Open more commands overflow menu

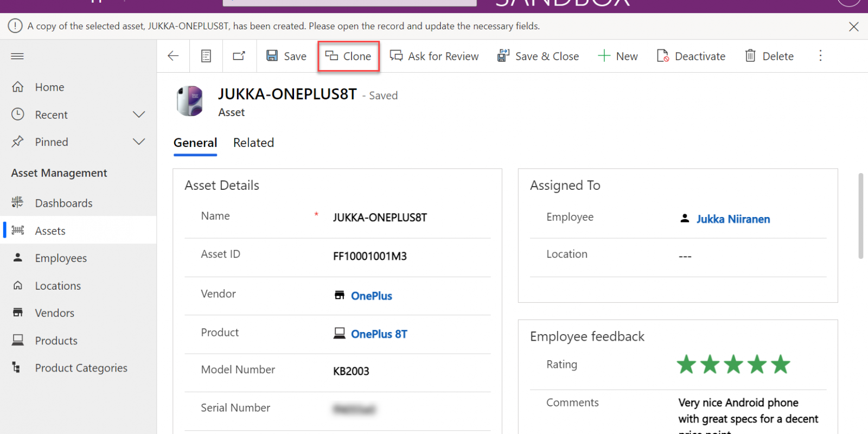(820, 56)
